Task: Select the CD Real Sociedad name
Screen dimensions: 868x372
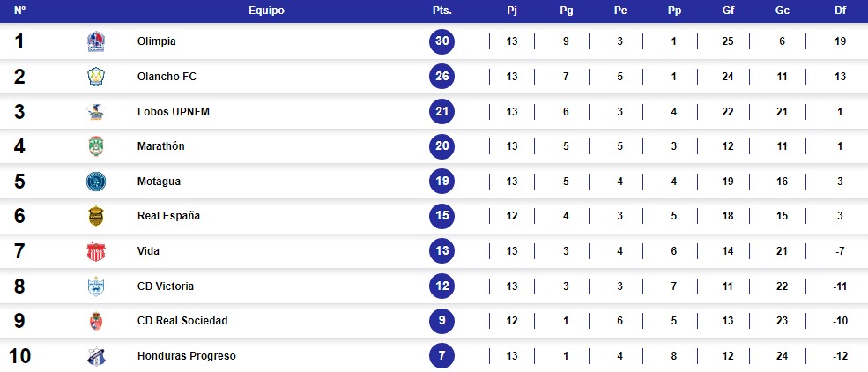Action: (x=182, y=321)
